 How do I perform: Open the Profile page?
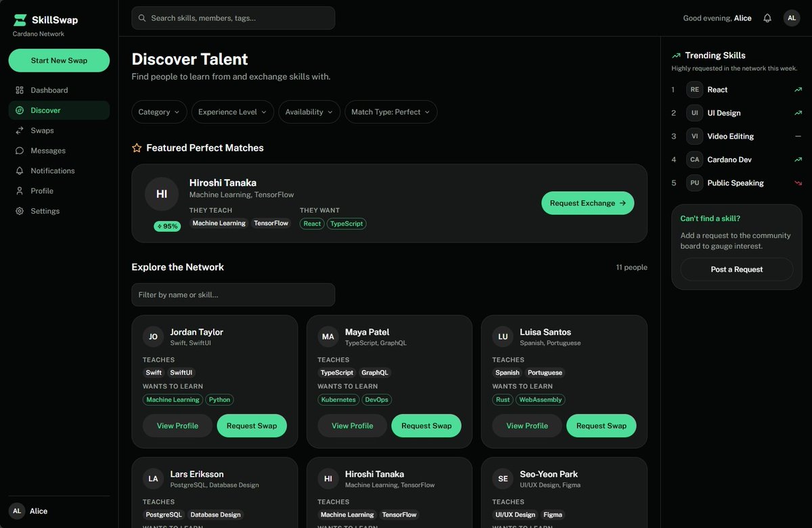point(59,191)
